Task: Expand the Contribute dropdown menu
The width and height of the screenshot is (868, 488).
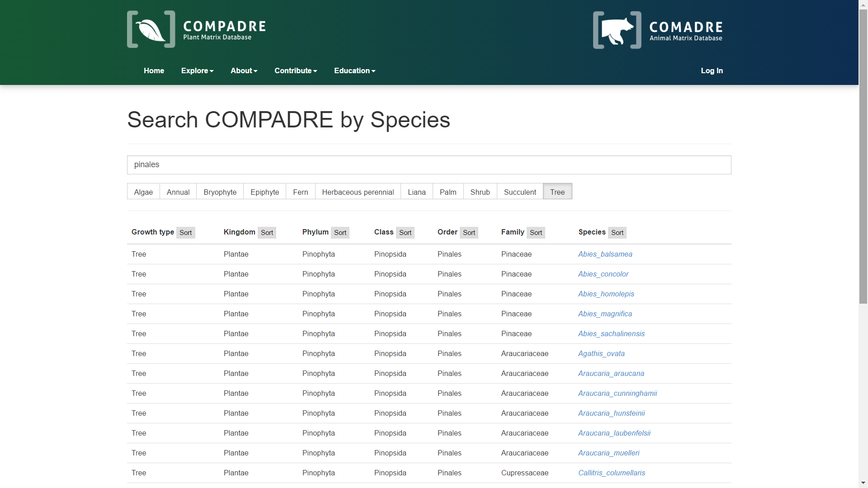Action: tap(296, 70)
